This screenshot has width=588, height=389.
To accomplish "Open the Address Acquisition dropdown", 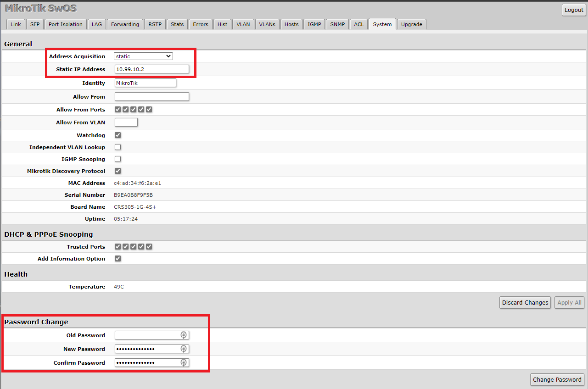I will click(x=143, y=56).
